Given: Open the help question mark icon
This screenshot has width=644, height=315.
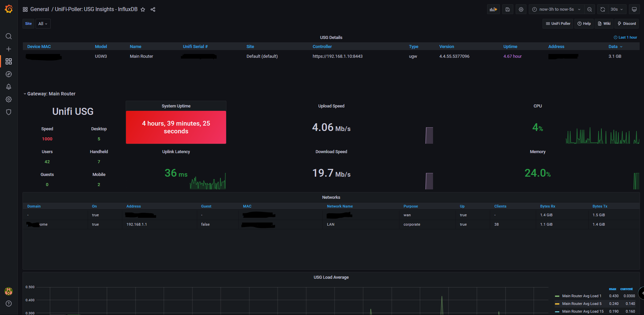Looking at the screenshot, I should 9,304.
